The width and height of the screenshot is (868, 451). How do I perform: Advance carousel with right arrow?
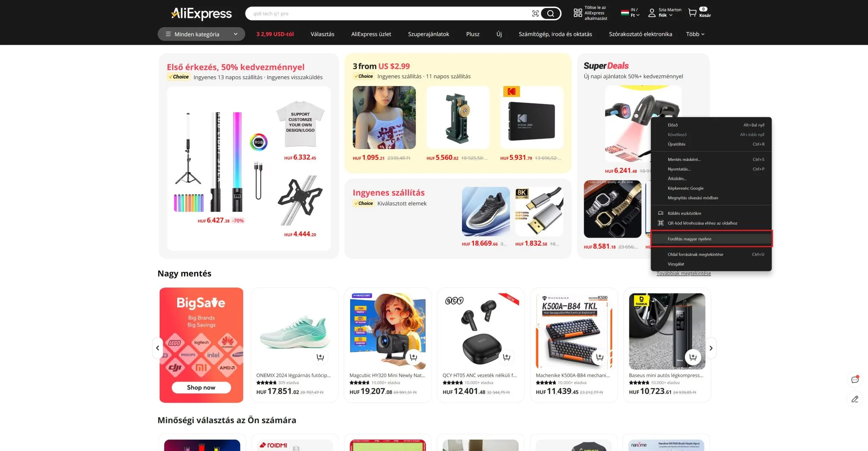tap(711, 348)
